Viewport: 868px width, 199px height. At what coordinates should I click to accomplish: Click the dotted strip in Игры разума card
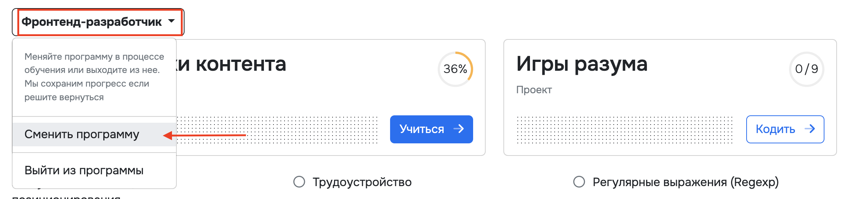pyautogui.click(x=624, y=130)
